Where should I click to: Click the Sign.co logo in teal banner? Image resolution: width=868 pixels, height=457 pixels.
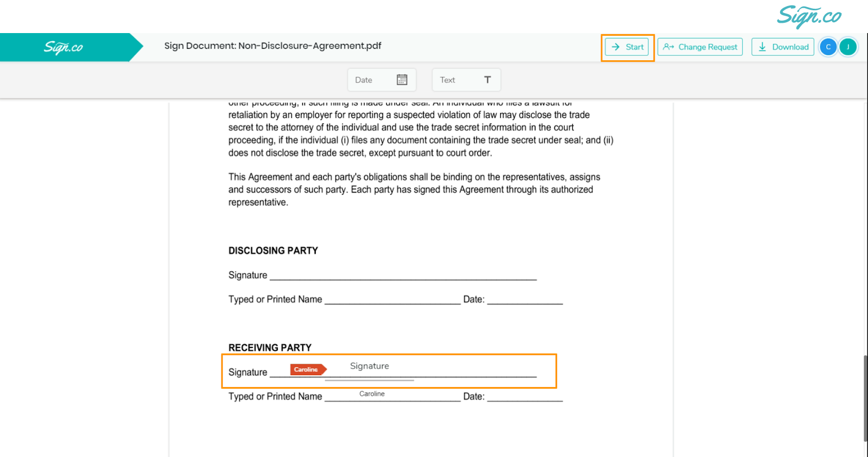pyautogui.click(x=63, y=47)
